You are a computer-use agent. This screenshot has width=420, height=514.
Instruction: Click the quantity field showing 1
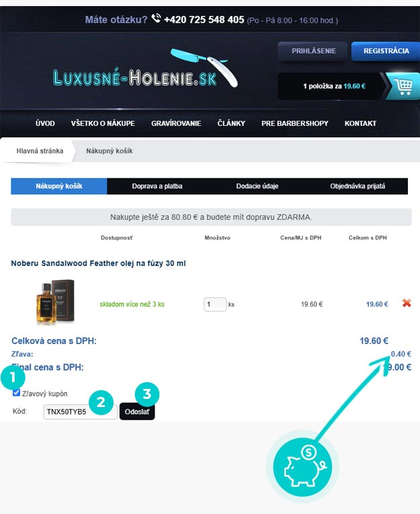tap(215, 304)
